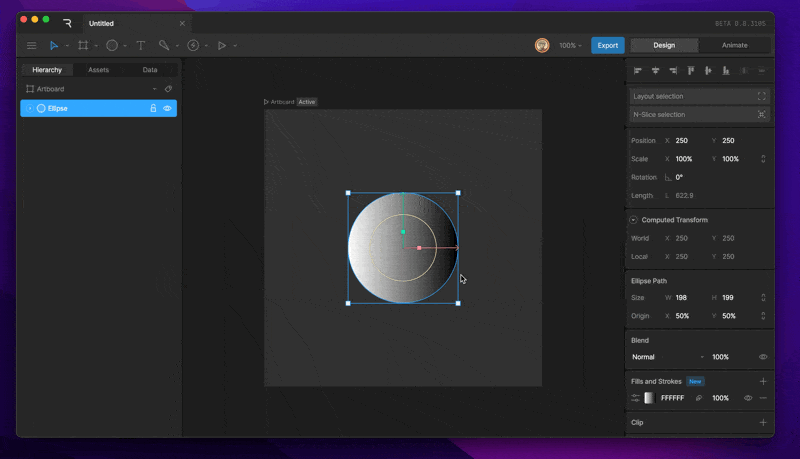Open the hamburger menu icon
The height and width of the screenshot is (459, 800).
click(x=32, y=45)
